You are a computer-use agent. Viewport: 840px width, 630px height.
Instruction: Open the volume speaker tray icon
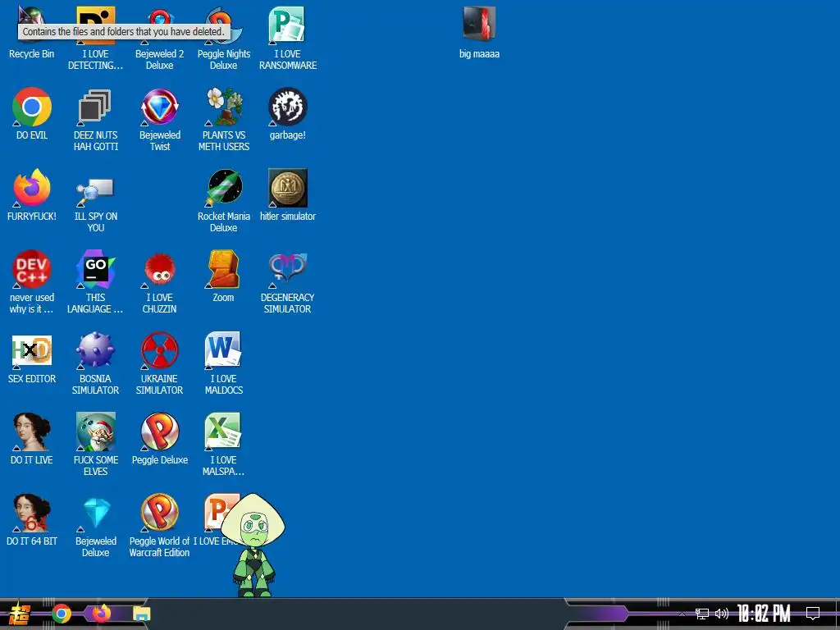pyautogui.click(x=722, y=614)
